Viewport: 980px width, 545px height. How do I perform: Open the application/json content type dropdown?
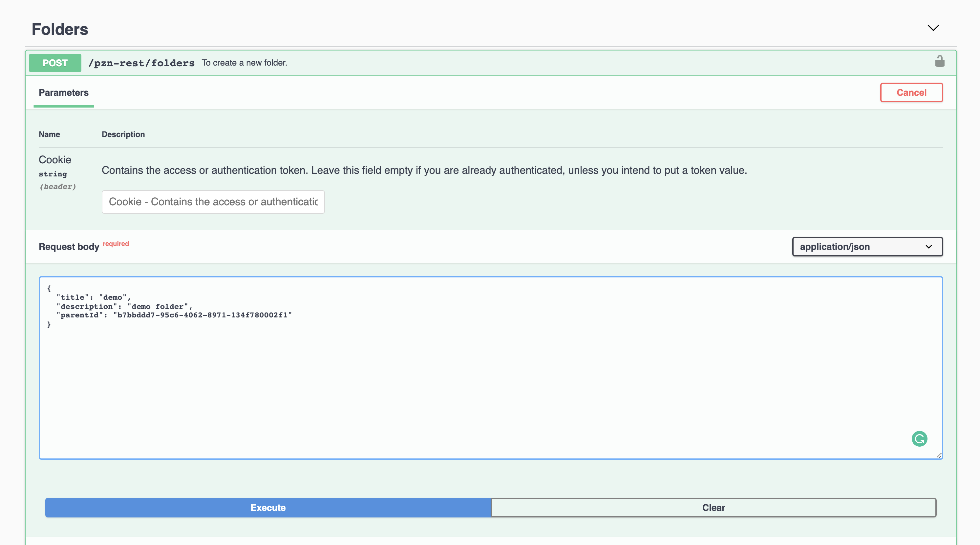click(x=867, y=247)
